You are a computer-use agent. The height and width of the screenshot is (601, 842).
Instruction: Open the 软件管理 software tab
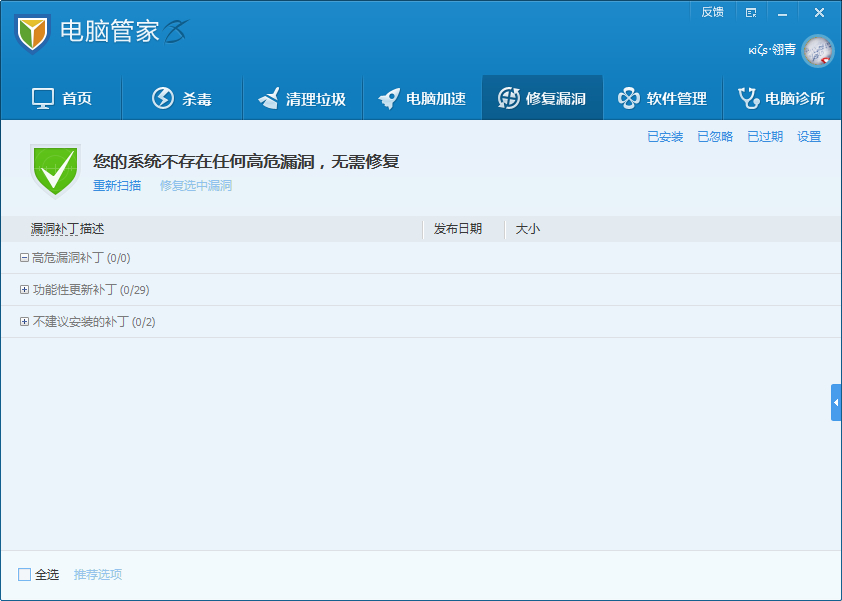coord(663,98)
